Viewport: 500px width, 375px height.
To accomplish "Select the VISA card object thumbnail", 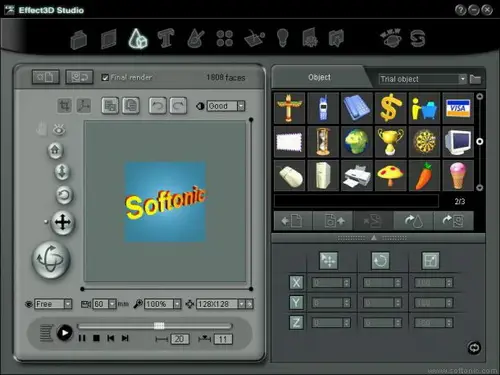I will [458, 108].
